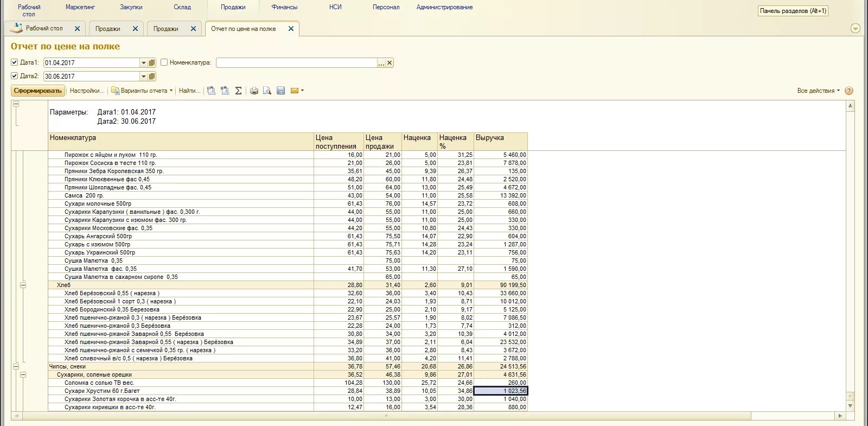Enable the Номенклатура filter checkbox
The image size is (868, 426).
164,62
